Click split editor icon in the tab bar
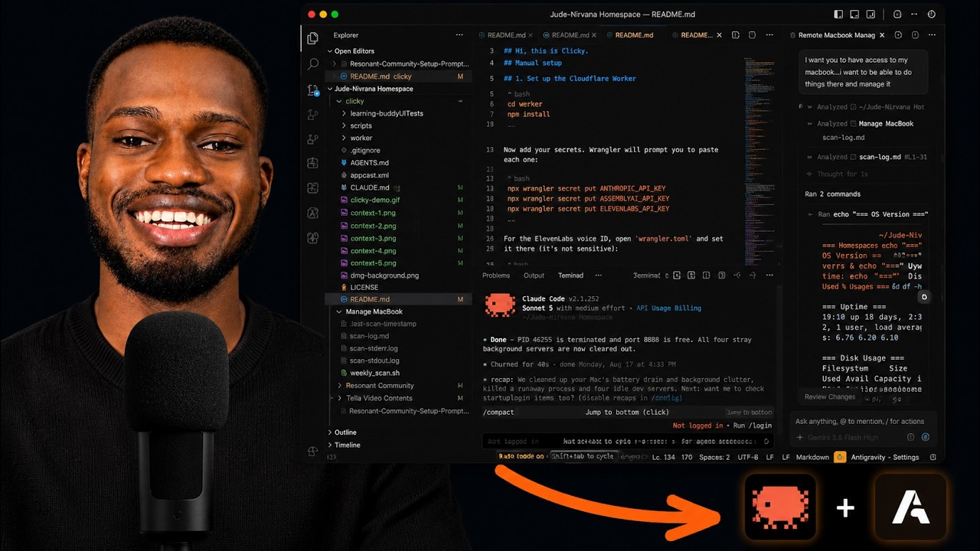 point(736,35)
